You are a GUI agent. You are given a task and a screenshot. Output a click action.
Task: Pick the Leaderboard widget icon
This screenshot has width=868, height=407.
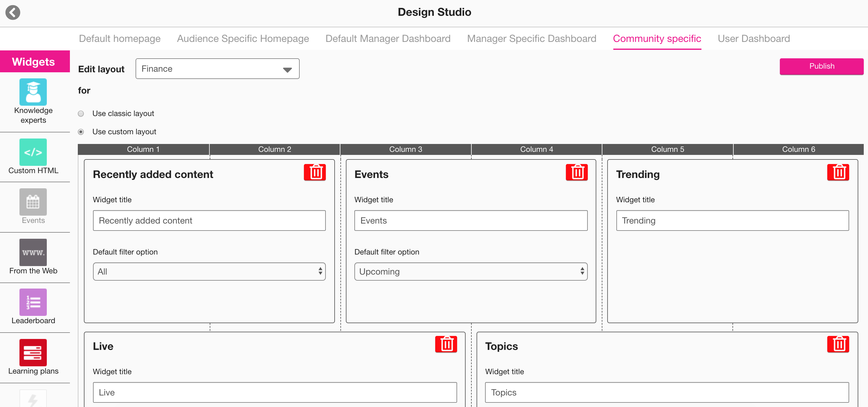point(33,302)
